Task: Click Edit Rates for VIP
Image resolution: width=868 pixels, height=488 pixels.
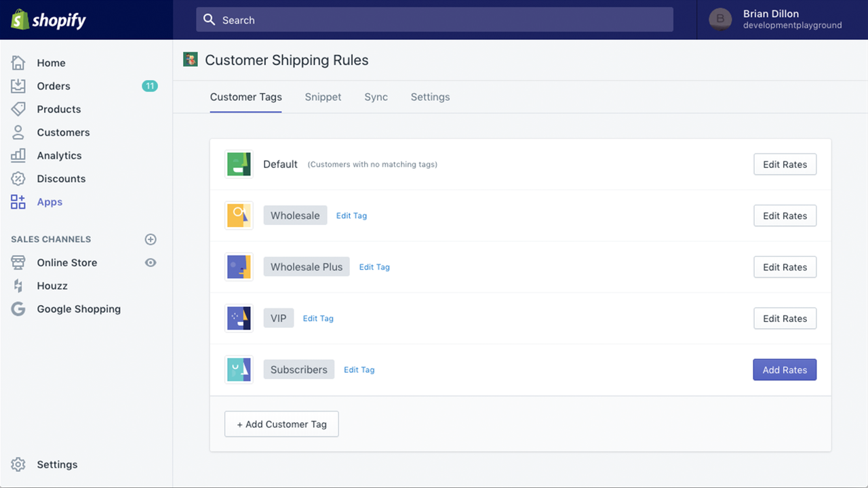Action: pos(785,319)
